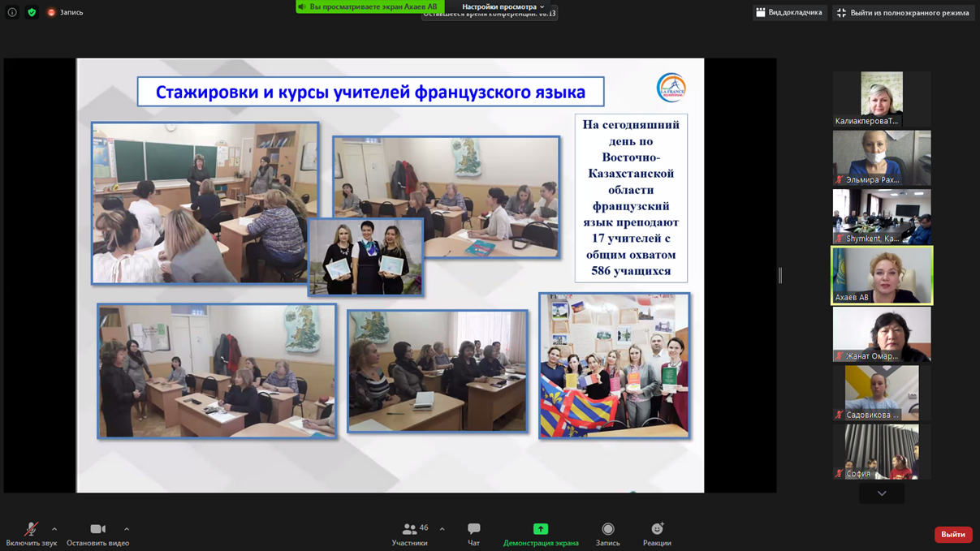
Task: Click the red recording indicator 'Запись'
Action: click(65, 12)
